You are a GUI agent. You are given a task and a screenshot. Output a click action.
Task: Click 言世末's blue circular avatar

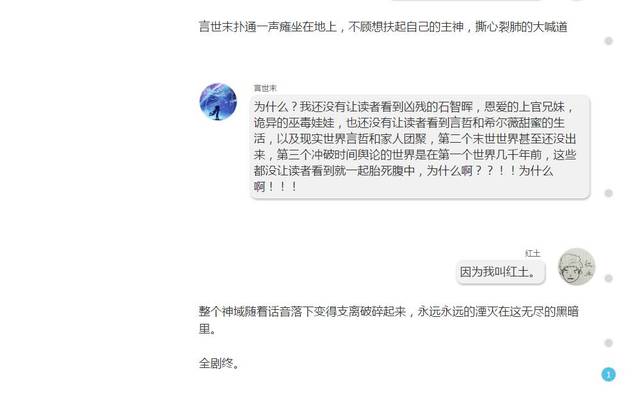tap(218, 102)
